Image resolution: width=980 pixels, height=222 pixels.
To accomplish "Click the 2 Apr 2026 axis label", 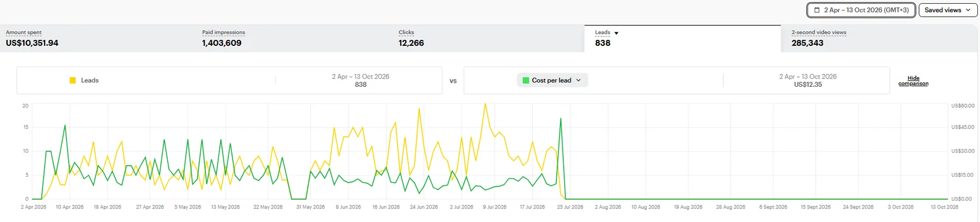I will pos(34,207).
